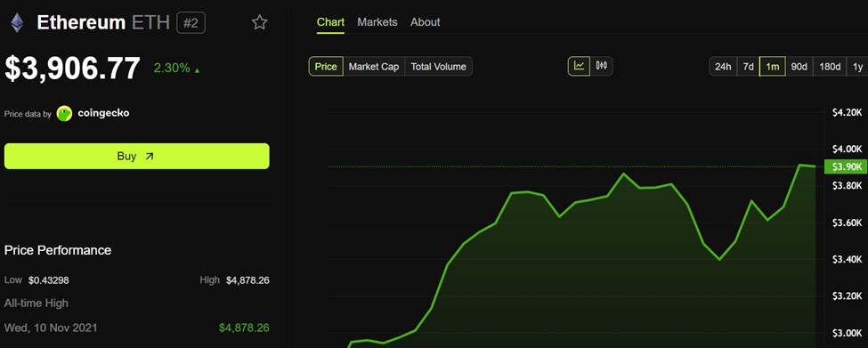This screenshot has width=868, height=348.
Task: Set chart range to 24h
Action: (x=723, y=67)
